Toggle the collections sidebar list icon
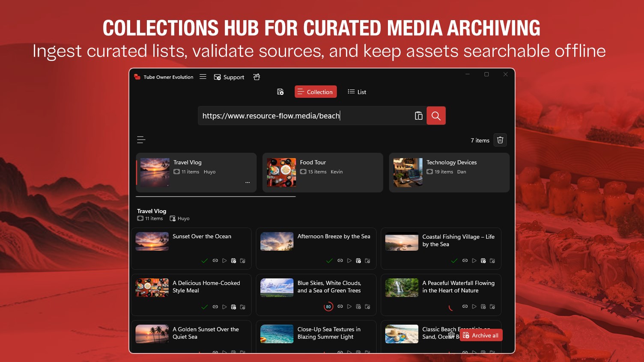 (x=141, y=140)
